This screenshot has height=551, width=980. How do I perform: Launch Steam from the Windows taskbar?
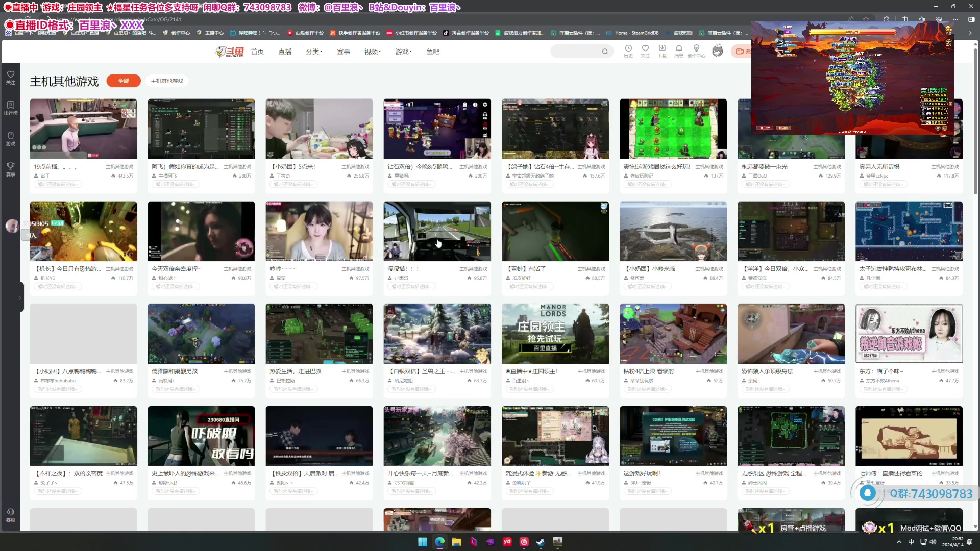tap(541, 542)
